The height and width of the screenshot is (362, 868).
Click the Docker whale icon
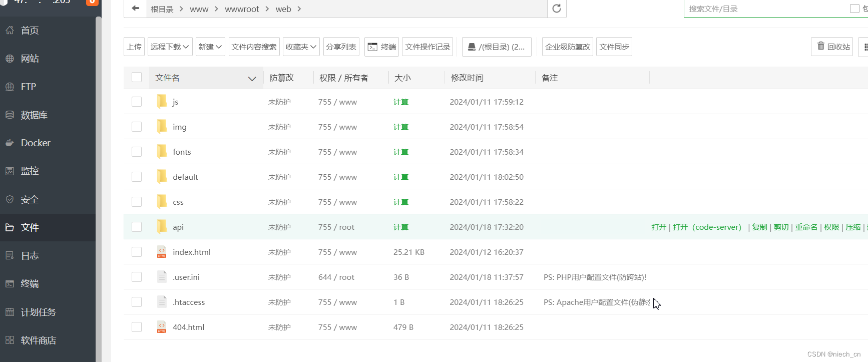tap(10, 143)
